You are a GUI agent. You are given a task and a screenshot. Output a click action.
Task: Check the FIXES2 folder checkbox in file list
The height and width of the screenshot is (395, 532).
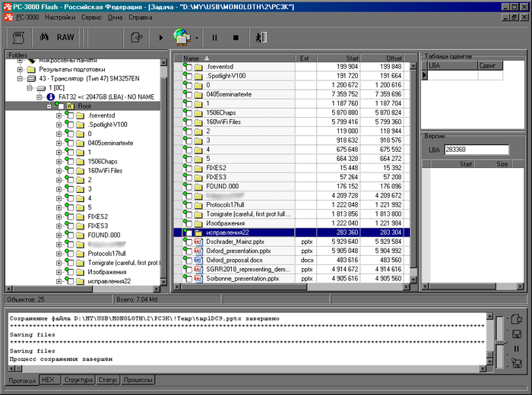point(188,167)
